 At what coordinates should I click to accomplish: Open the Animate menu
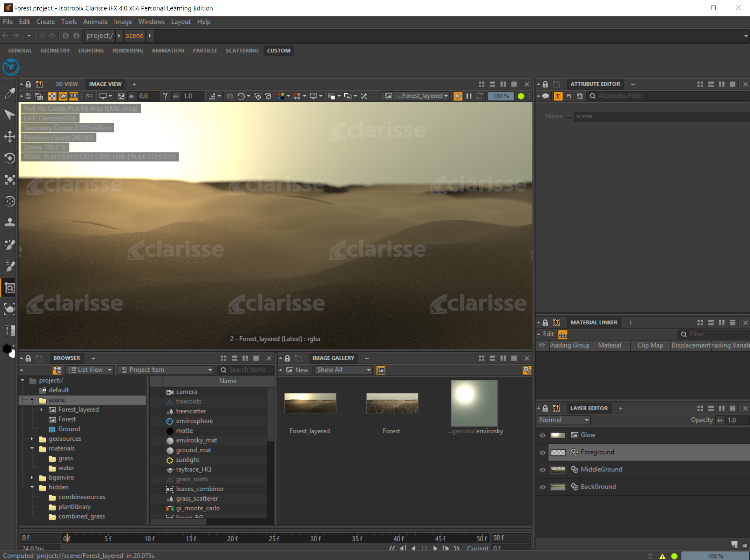(95, 22)
